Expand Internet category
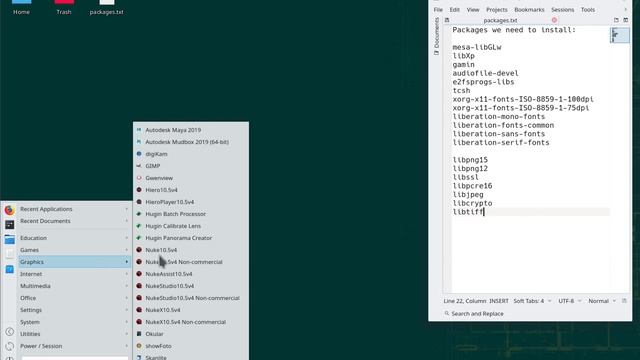 (74, 274)
